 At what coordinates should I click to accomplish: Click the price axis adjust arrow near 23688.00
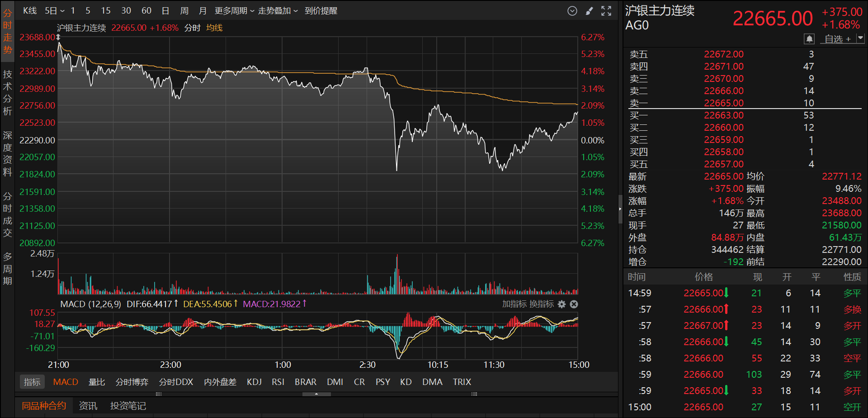tap(58, 37)
